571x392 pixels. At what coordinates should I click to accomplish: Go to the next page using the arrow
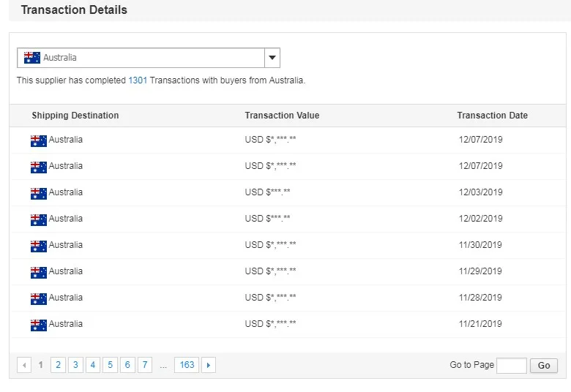coord(209,365)
